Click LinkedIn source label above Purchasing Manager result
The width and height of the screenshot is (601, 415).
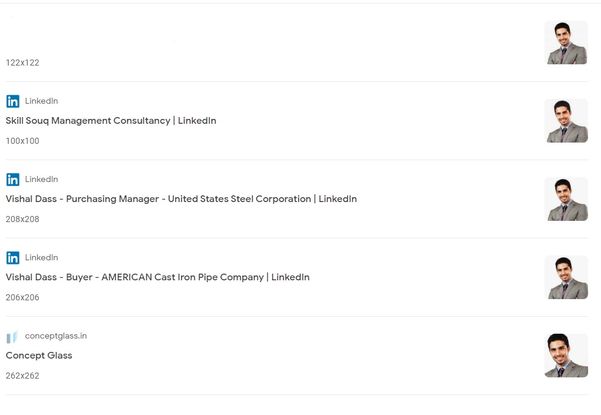tap(41, 179)
